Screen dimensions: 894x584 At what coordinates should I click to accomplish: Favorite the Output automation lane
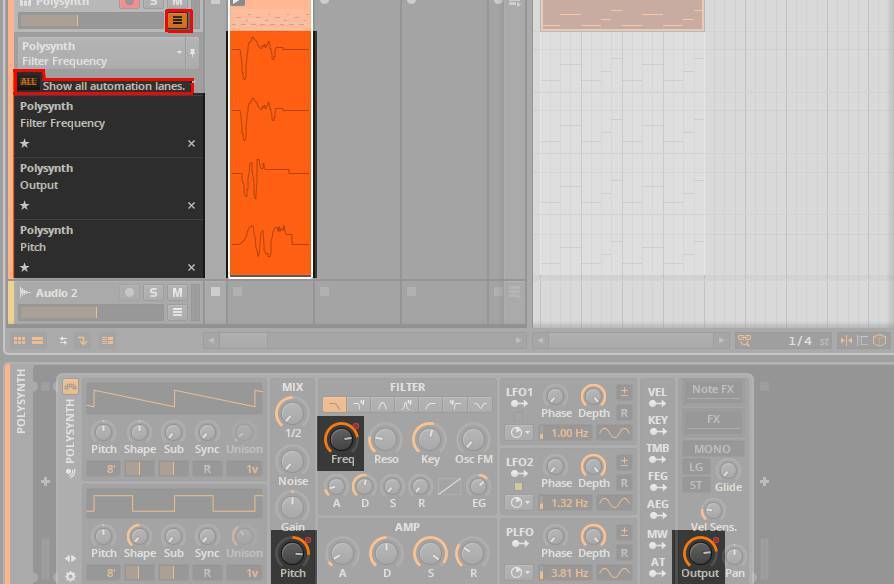[x=25, y=206]
